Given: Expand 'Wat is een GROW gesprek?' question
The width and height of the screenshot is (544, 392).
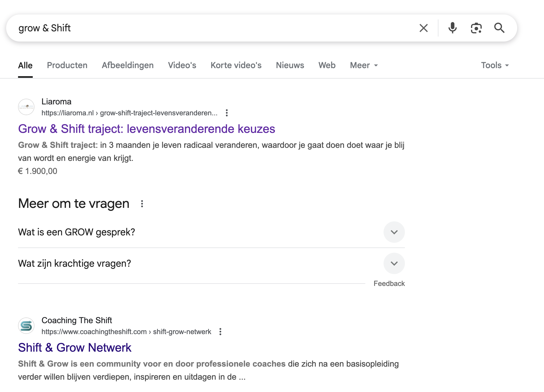Looking at the screenshot, I should pyautogui.click(x=394, y=232).
